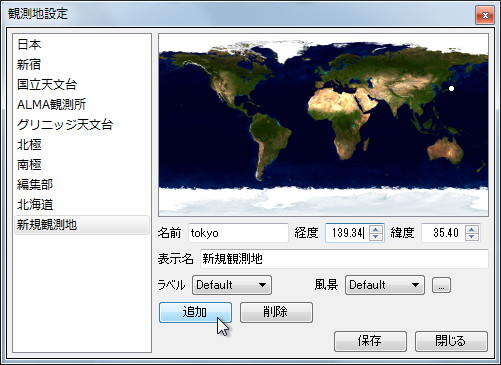Image resolution: width=501 pixels, height=365 pixels.
Task: Select 南極 in the list
Action: (82, 164)
